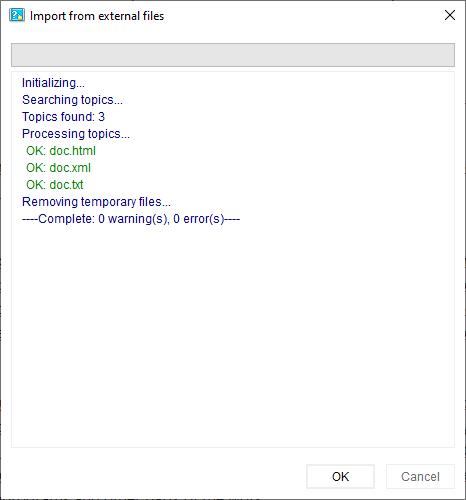This screenshot has height=500, width=466.
Task: Click the import progress bar
Action: point(233,55)
